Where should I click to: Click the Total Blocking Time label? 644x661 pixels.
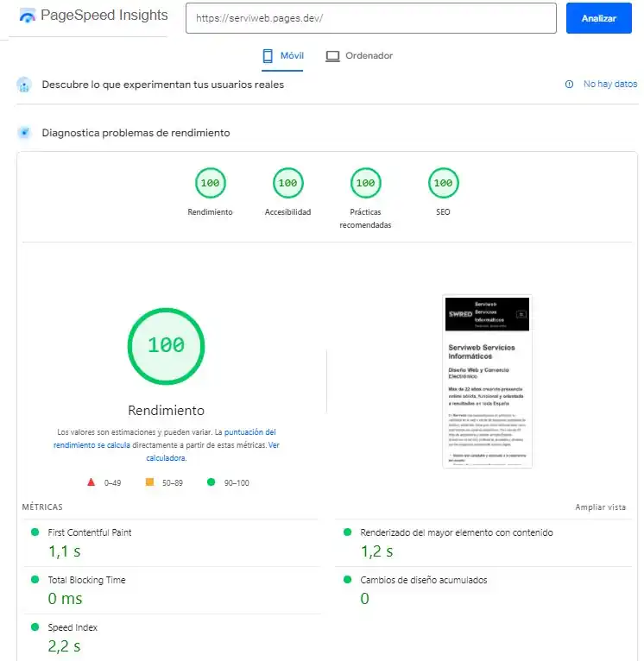(86, 580)
